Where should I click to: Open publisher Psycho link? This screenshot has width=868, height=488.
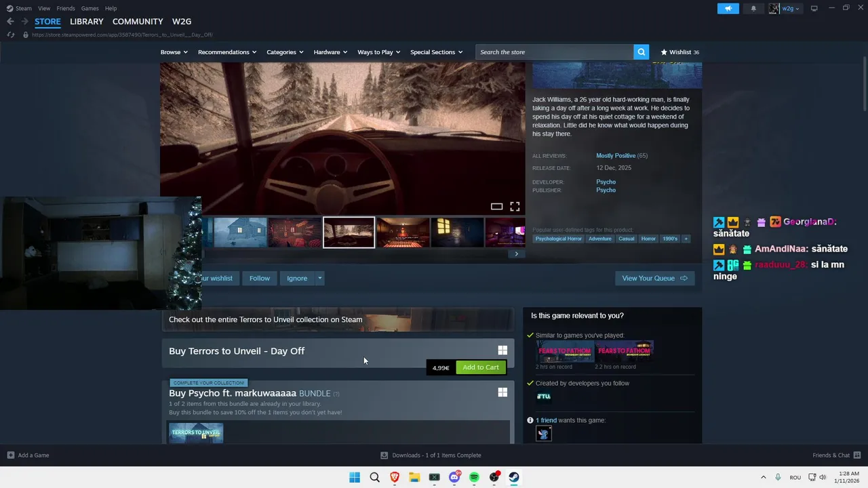pos(606,190)
